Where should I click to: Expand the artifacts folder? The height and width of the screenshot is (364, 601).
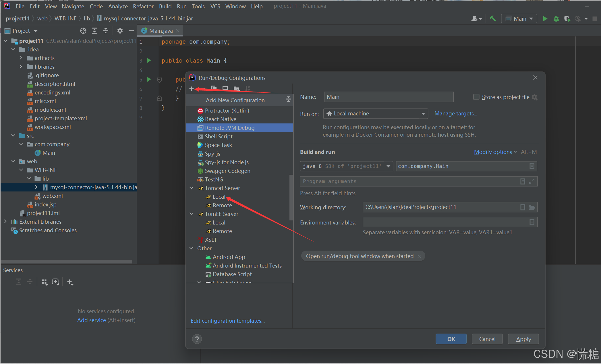pos(21,58)
